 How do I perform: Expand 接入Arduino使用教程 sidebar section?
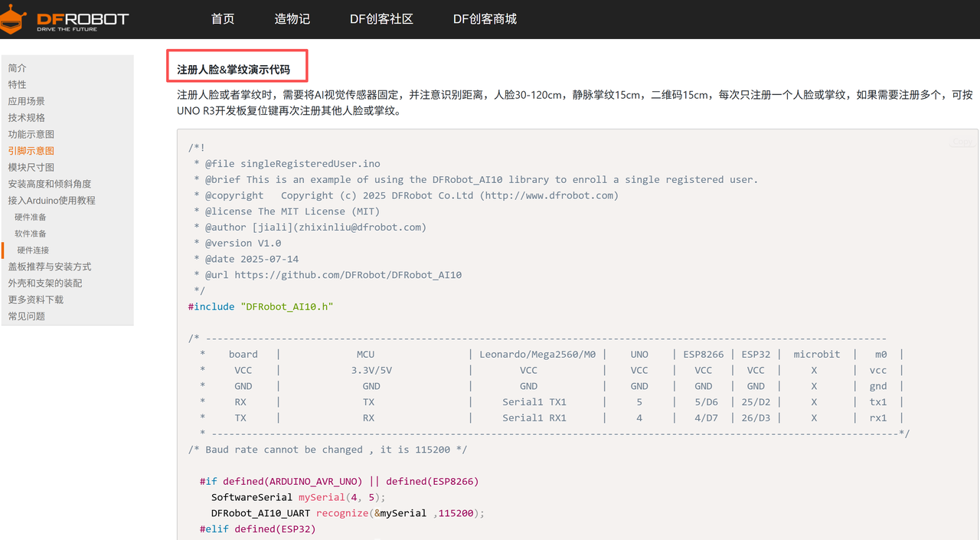[52, 201]
